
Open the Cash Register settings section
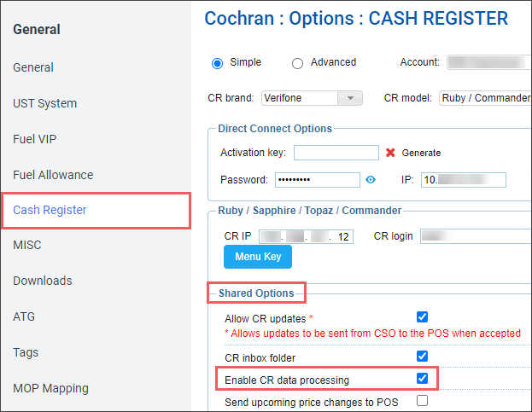click(50, 210)
